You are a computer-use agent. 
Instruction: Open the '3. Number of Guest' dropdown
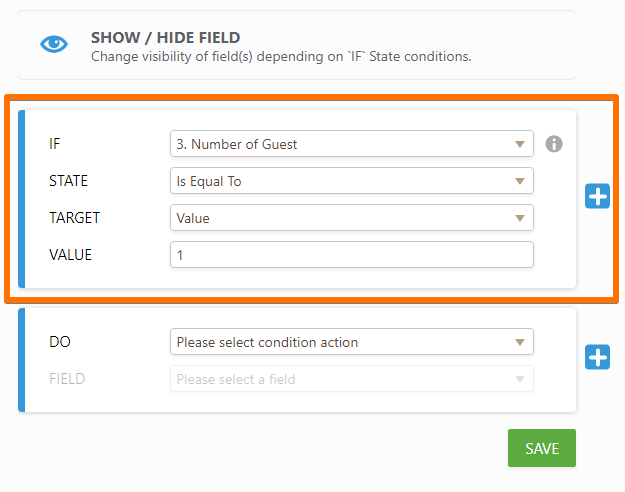point(351,144)
